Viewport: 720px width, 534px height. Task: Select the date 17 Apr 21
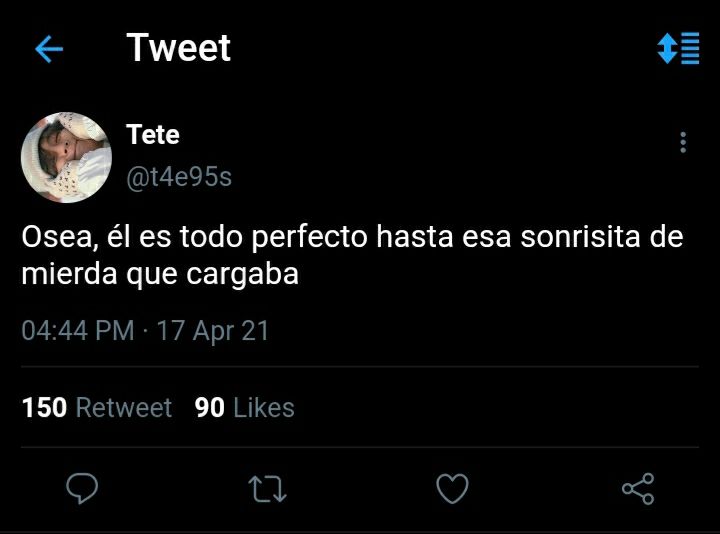213,331
